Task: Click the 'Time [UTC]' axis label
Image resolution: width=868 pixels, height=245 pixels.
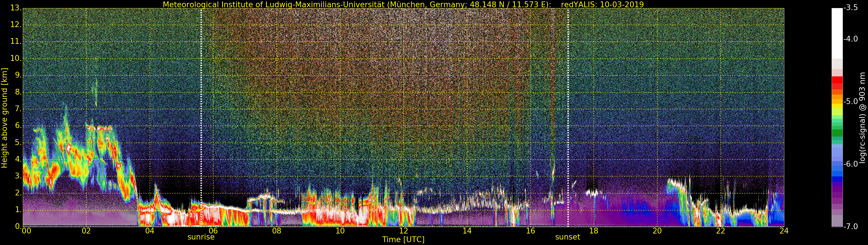Action: click(x=403, y=240)
